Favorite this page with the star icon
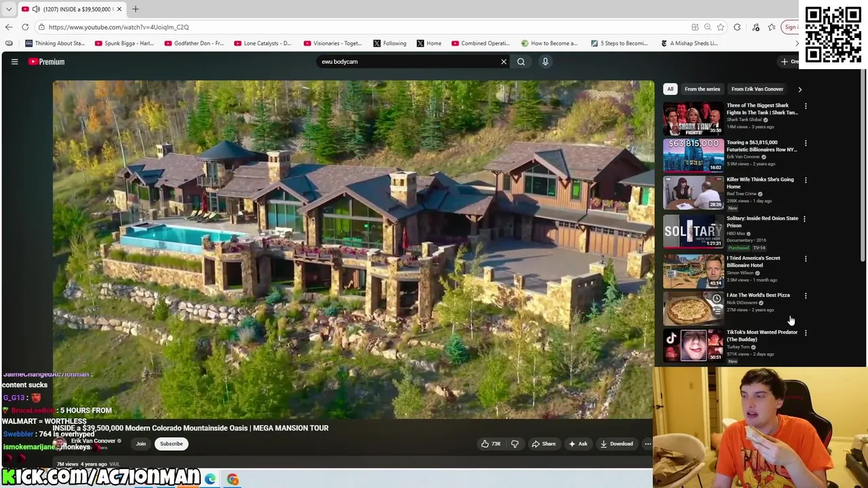The height and width of the screenshot is (488, 868). [720, 27]
